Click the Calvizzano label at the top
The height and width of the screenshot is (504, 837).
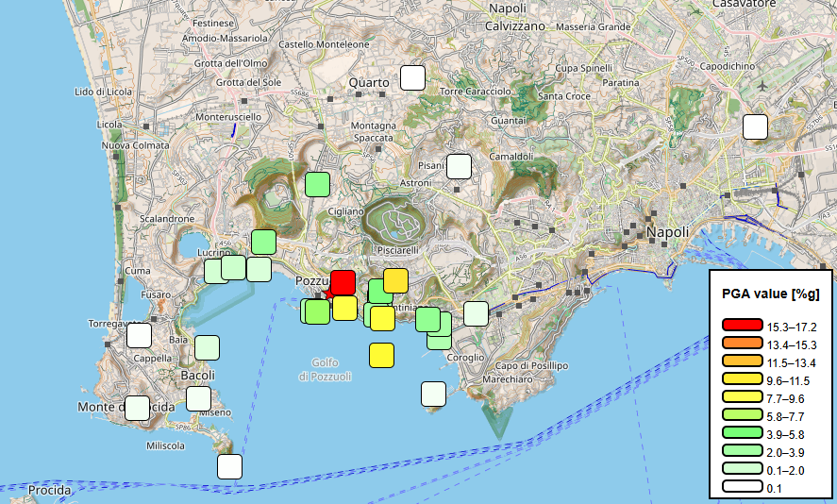pos(515,26)
